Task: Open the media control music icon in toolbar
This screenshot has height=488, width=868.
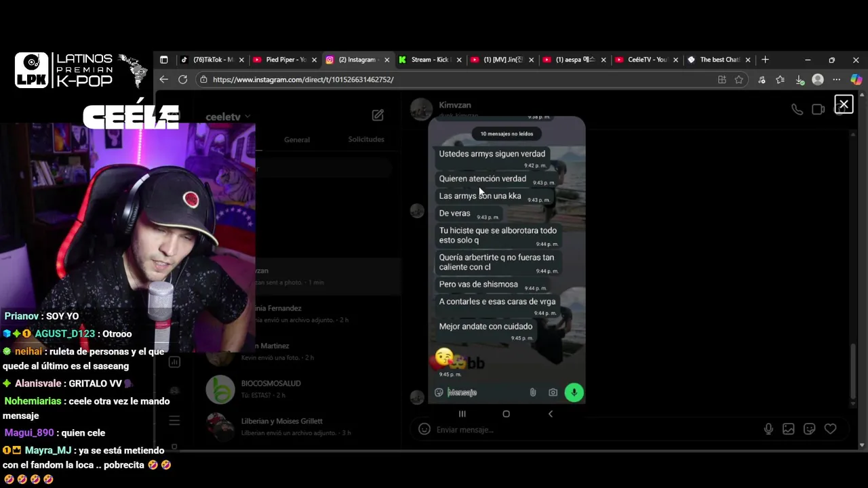Action: [x=762, y=79]
